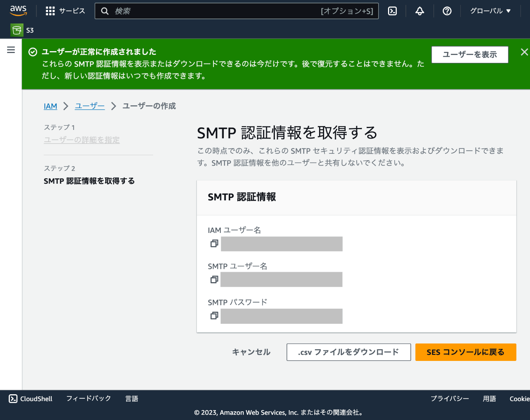Click the ステップ 1 label

point(59,127)
